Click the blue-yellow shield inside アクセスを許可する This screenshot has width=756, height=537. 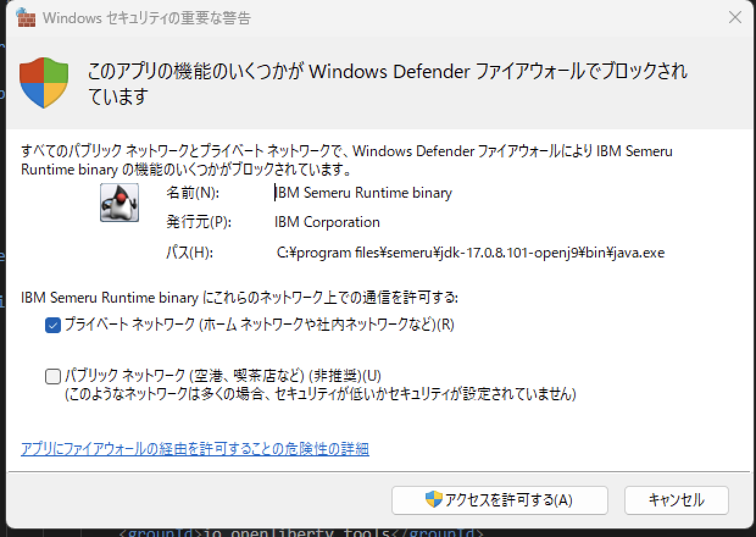coord(434,500)
